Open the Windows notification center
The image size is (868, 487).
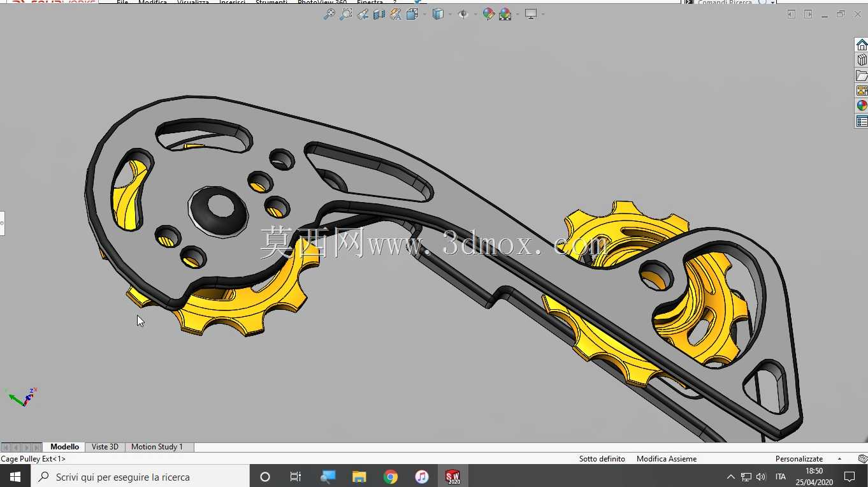(x=850, y=476)
